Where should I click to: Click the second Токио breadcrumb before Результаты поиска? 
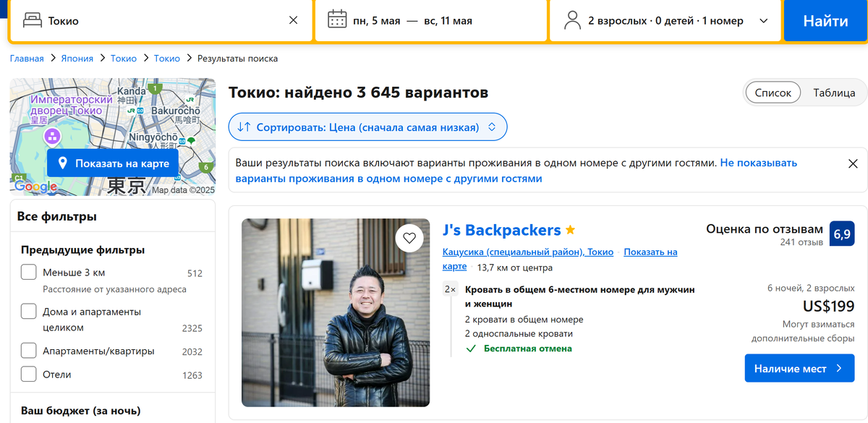(x=167, y=59)
